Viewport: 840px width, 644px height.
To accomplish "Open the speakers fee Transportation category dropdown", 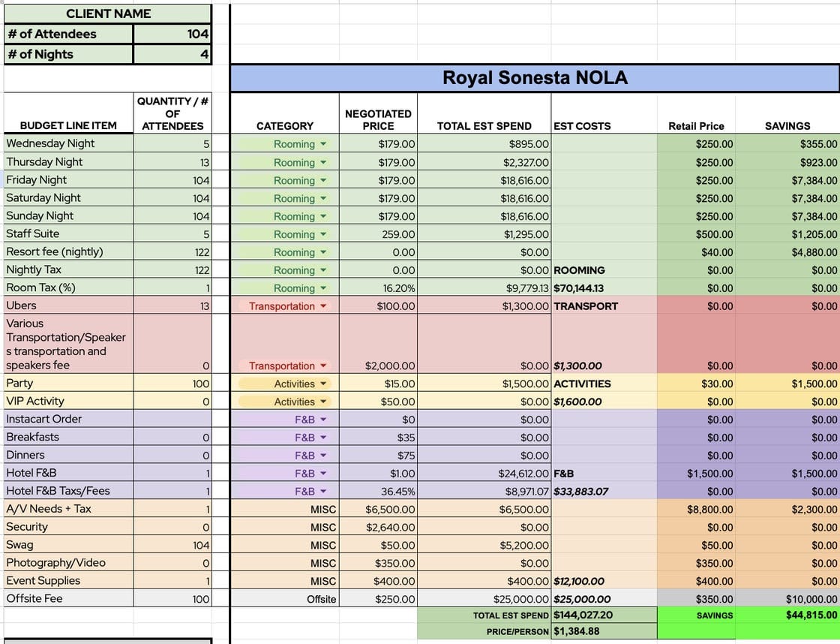I will coord(323,366).
